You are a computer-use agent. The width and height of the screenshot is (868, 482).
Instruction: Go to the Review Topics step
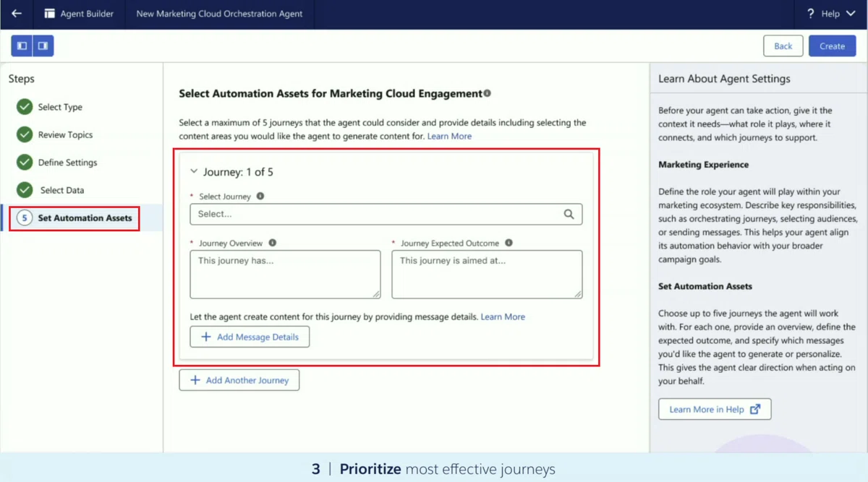[65, 134]
